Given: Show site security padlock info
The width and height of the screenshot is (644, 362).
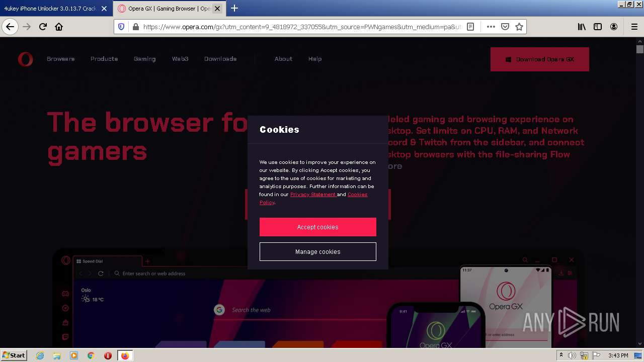Looking at the screenshot, I should [135, 27].
